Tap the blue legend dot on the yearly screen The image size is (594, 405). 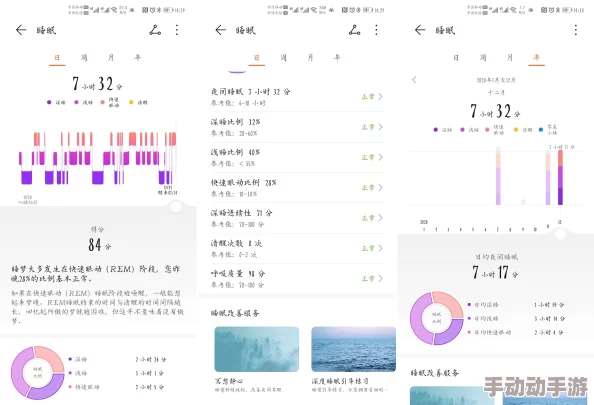[541, 130]
